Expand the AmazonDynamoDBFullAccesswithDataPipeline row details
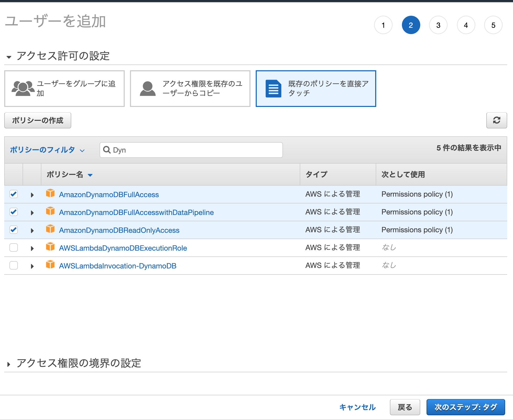The height and width of the screenshot is (420, 513). point(32,213)
